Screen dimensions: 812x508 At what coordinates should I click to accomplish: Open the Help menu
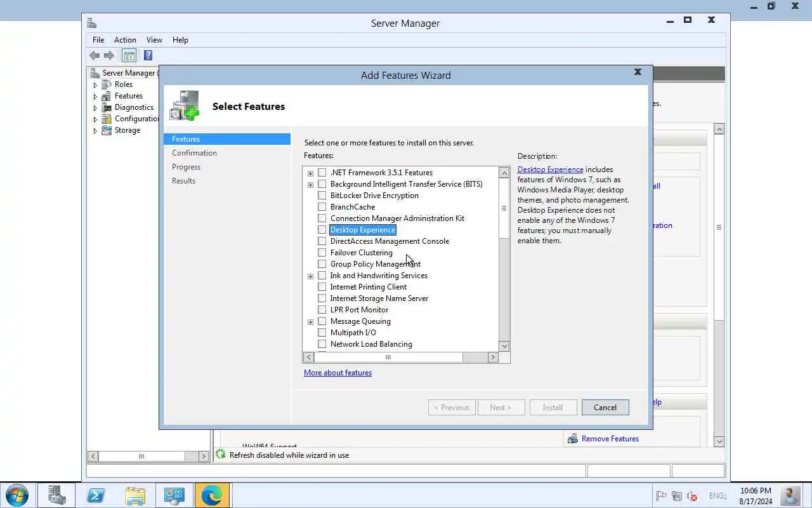pyautogui.click(x=180, y=39)
